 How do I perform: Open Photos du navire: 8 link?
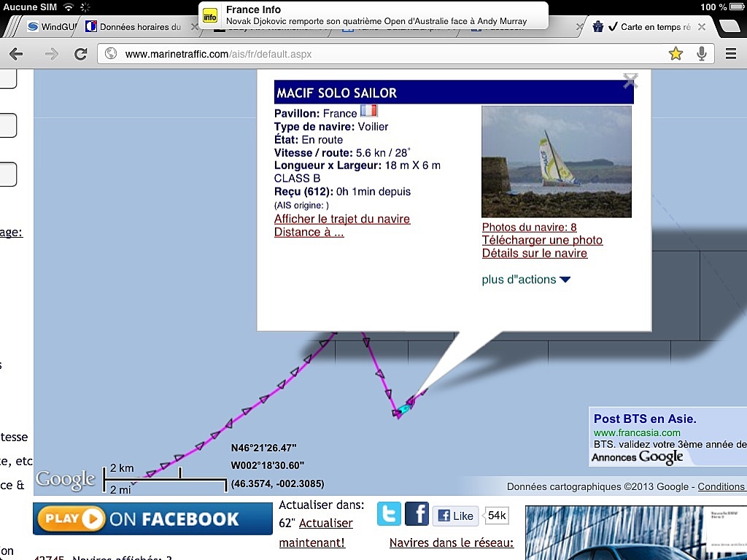pos(530,227)
